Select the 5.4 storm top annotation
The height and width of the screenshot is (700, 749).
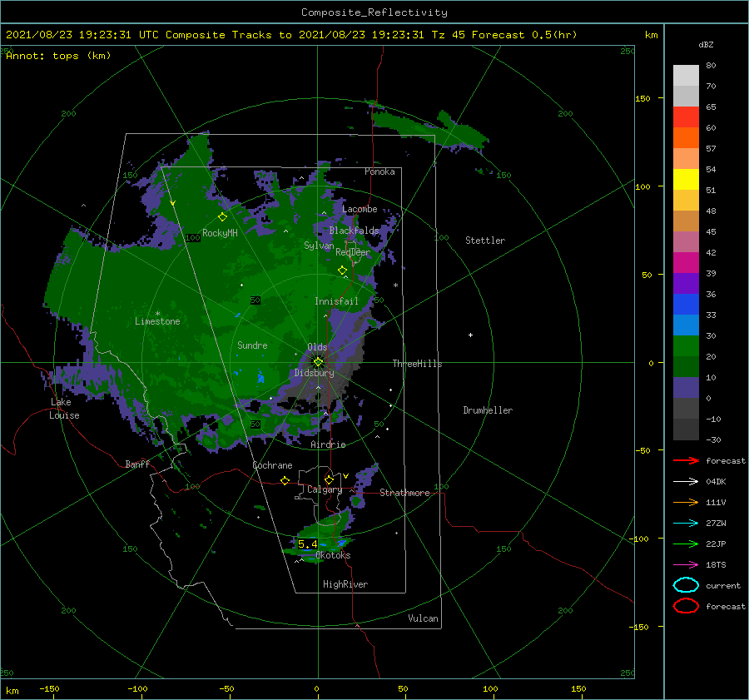[307, 544]
